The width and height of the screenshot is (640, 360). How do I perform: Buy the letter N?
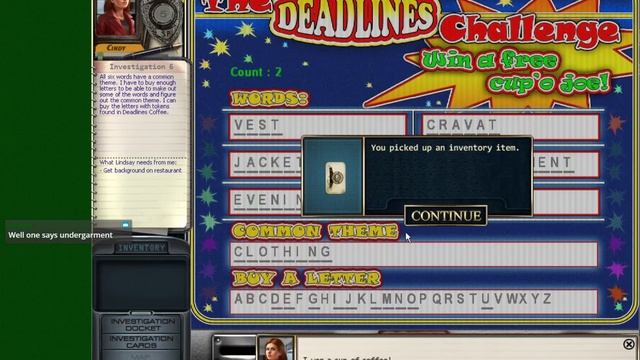click(399, 299)
